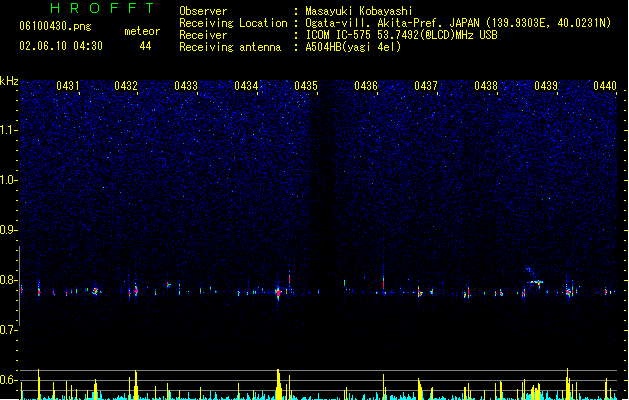629x400 pixels.
Task: Click the 0.7 kHz axis label
Action: coord(8,330)
